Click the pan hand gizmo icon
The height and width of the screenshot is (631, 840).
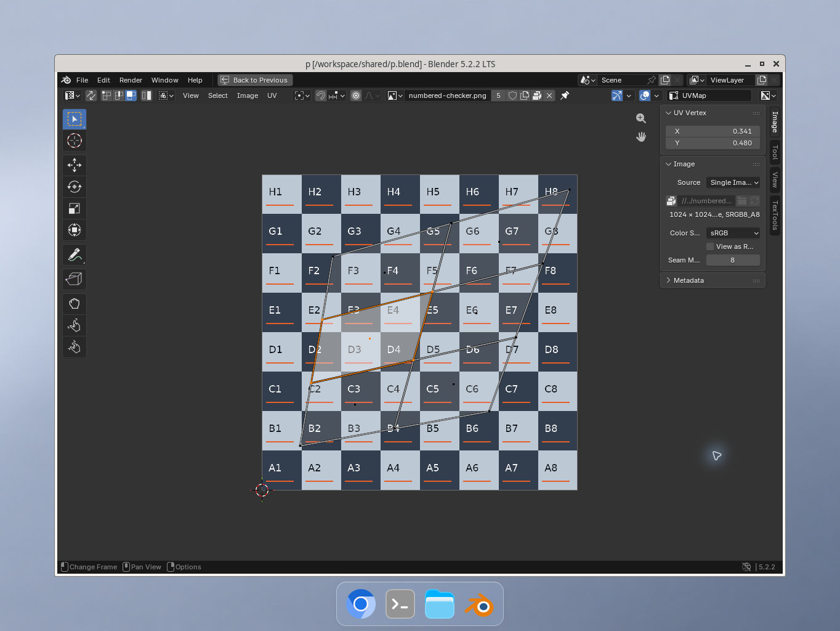641,137
